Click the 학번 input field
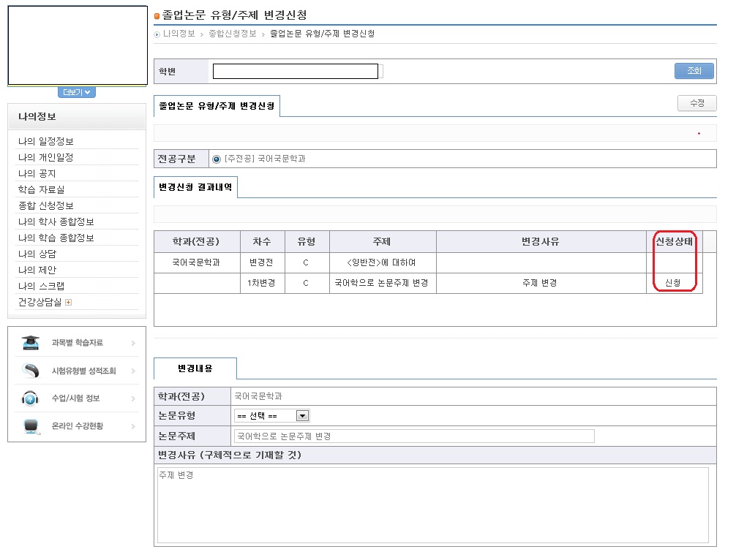Viewport: 736px width, 560px height. [296, 71]
